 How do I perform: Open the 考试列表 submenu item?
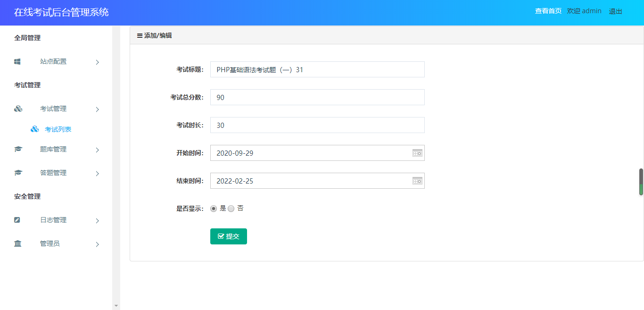58,129
